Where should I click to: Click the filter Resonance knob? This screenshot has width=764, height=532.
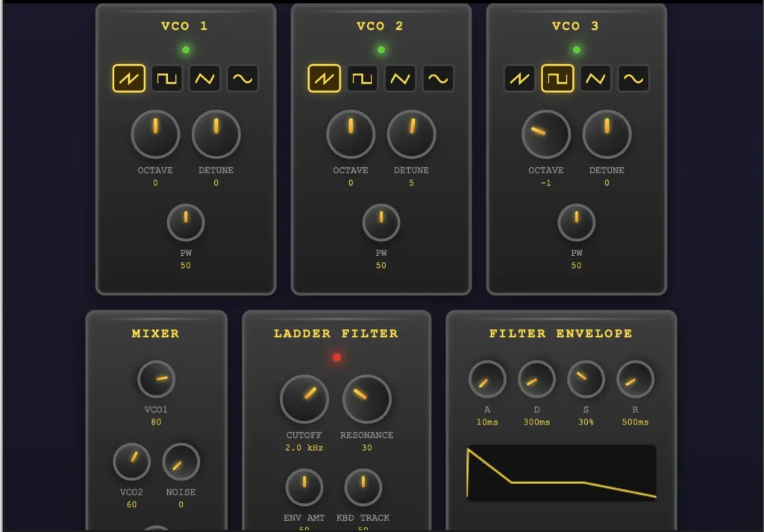tap(366, 398)
